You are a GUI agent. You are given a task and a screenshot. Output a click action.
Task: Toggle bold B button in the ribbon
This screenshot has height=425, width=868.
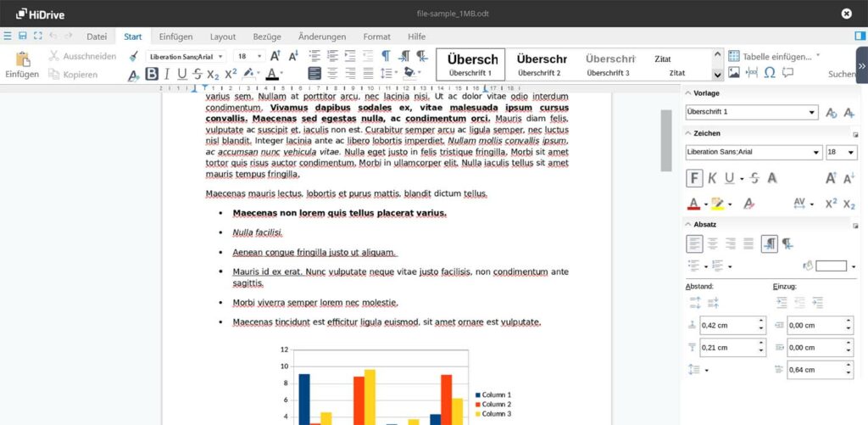coord(152,75)
